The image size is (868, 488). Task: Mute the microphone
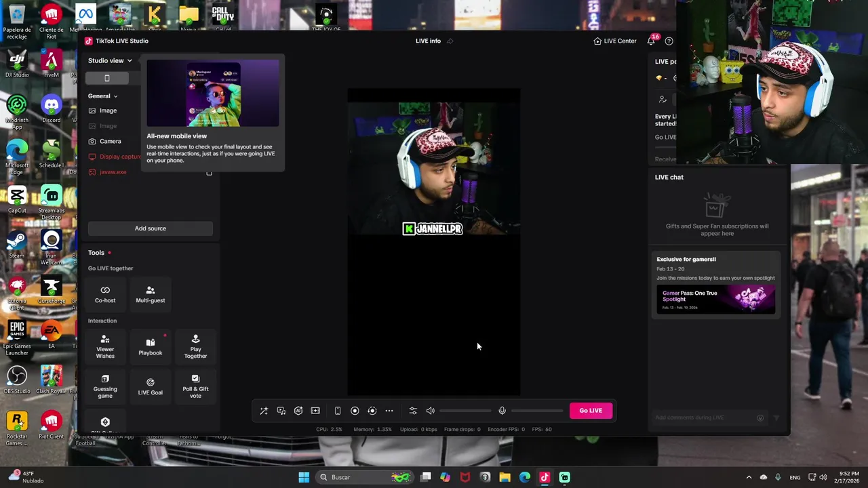pyautogui.click(x=502, y=411)
